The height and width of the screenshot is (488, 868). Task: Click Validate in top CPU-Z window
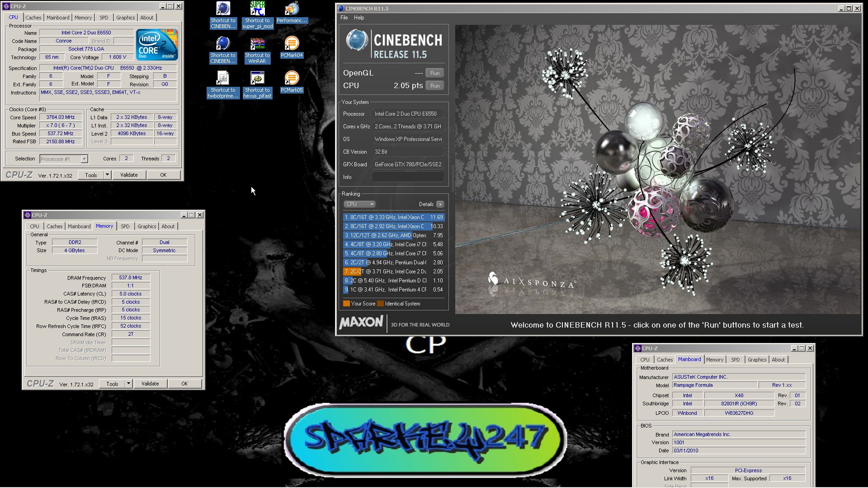(x=129, y=175)
